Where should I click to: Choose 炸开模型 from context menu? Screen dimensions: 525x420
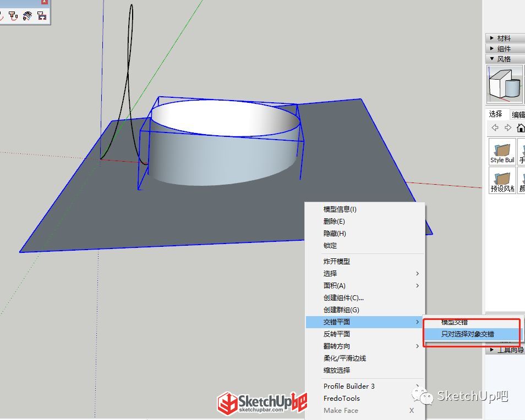click(365, 262)
